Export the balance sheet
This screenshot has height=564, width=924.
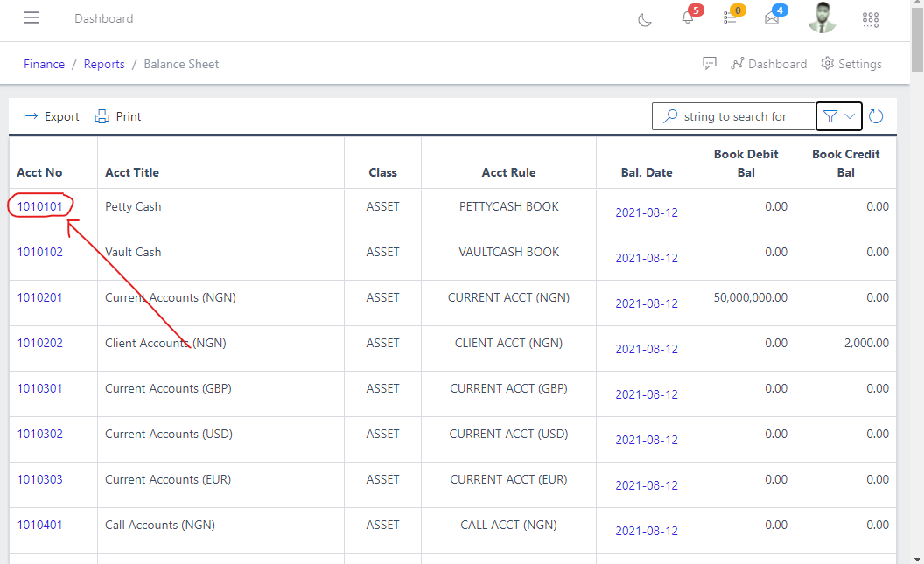pyautogui.click(x=51, y=116)
